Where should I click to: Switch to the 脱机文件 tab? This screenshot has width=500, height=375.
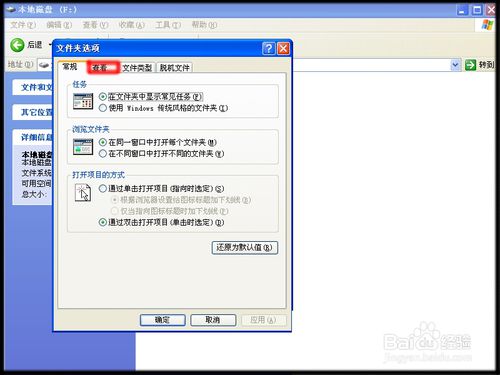coord(174,68)
